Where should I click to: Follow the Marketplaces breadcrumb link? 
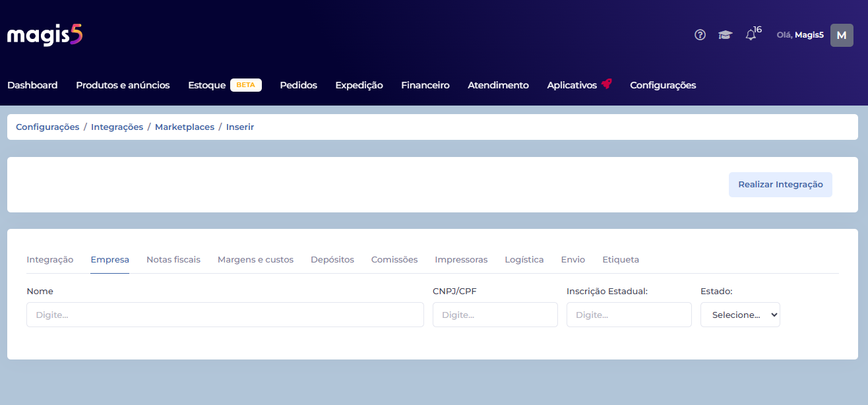pyautogui.click(x=184, y=127)
